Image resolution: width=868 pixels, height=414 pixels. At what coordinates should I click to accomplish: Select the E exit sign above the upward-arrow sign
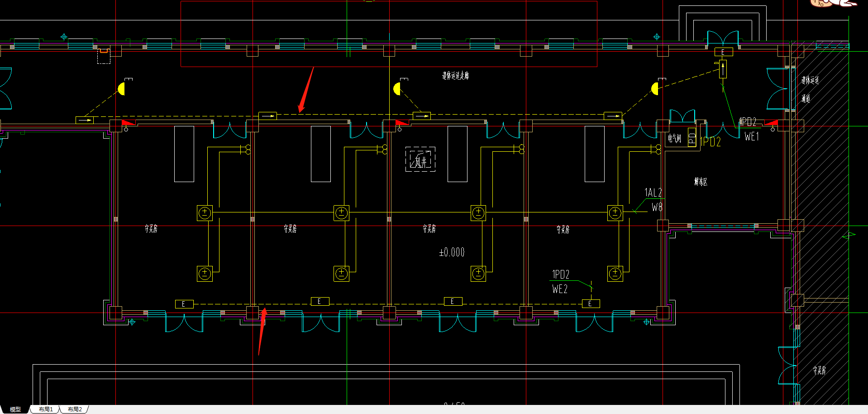pyautogui.click(x=723, y=52)
